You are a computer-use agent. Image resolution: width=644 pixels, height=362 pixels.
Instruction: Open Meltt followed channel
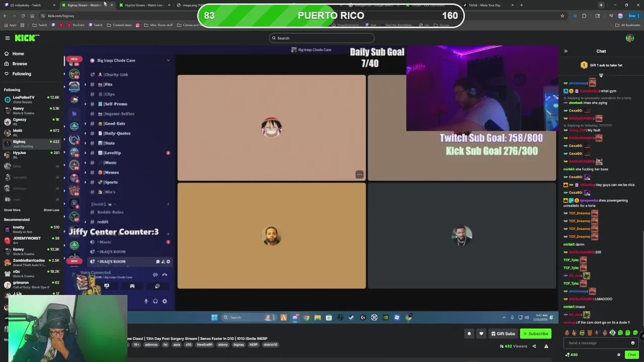point(32,132)
